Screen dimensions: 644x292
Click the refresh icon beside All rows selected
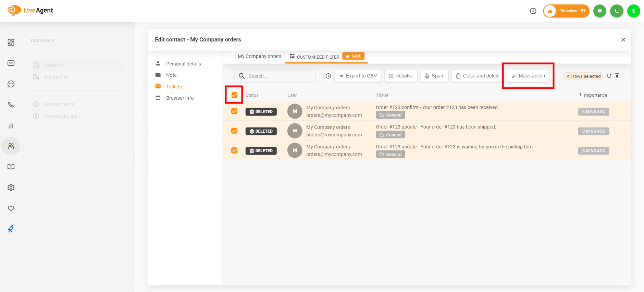[x=609, y=76]
